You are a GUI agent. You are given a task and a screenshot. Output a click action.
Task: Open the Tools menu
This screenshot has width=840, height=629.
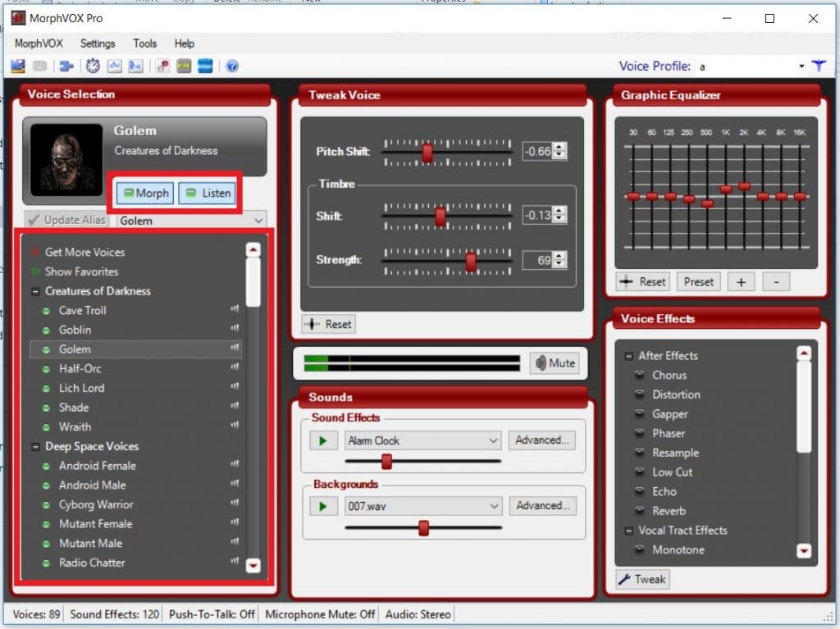144,43
